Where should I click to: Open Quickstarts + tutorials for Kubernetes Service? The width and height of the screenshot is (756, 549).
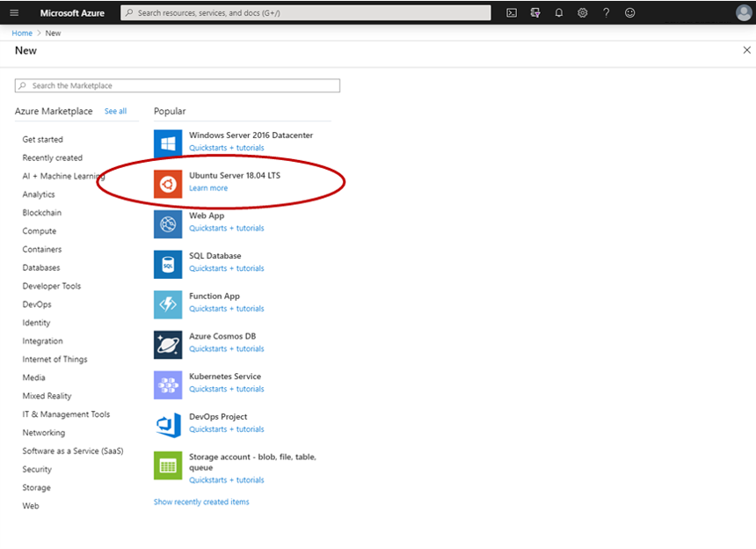coord(227,389)
